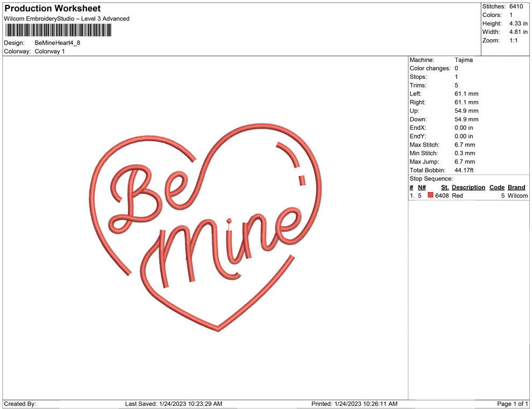Click the stitch count 6408 in stop sequence

[442, 195]
